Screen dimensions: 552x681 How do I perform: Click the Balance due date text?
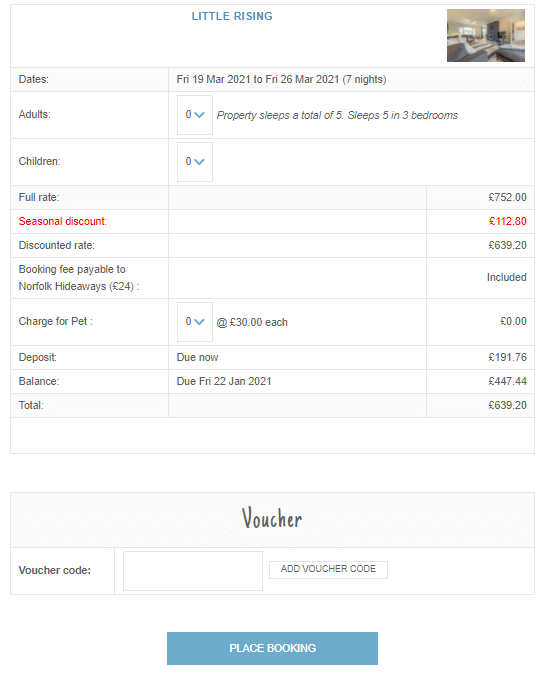pos(224,381)
